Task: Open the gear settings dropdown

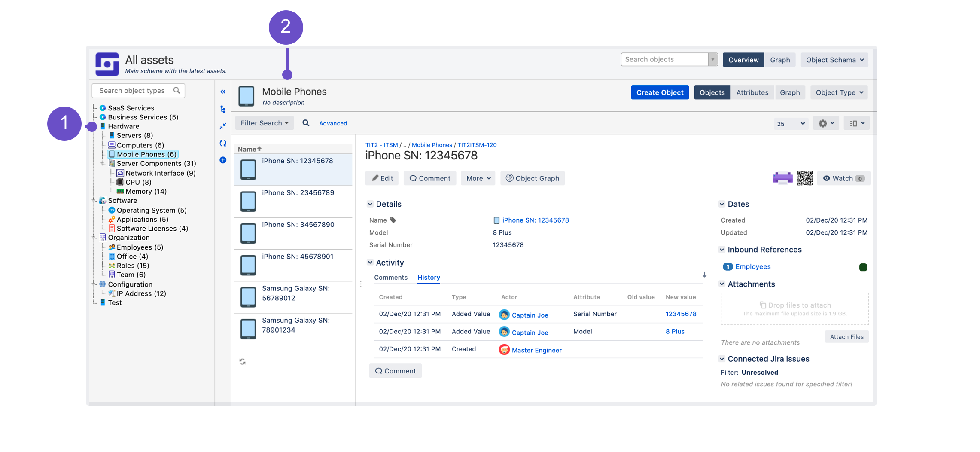Action: [x=826, y=123]
